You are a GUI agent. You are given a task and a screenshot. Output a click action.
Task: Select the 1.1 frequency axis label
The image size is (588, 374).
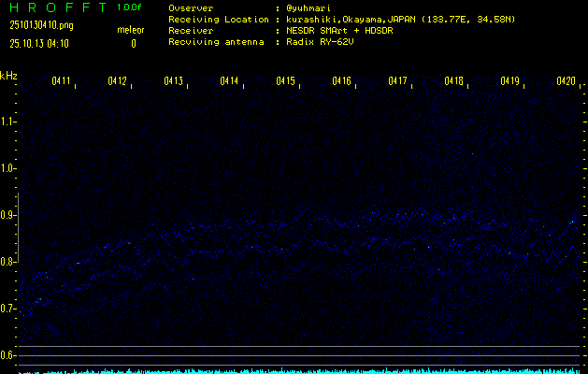8,122
